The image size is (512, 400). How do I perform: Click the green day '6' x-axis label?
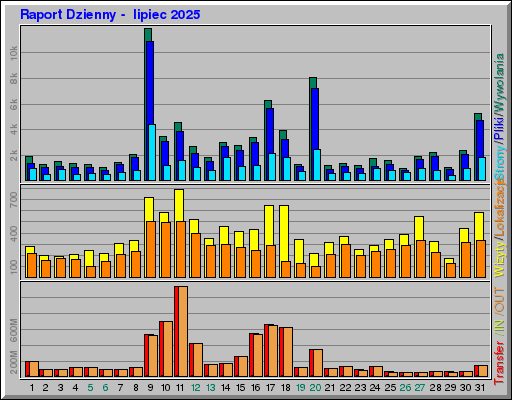point(105,388)
